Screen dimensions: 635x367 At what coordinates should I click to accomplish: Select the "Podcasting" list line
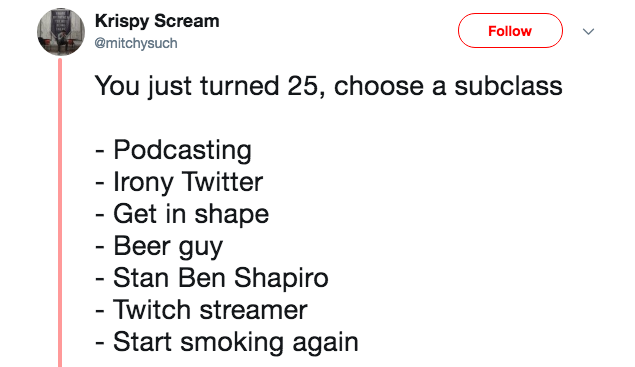point(173,150)
